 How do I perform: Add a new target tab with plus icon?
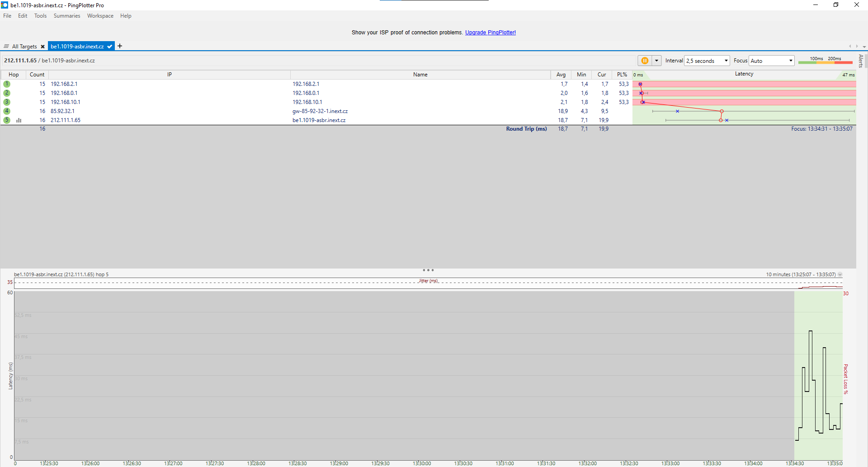pos(120,46)
